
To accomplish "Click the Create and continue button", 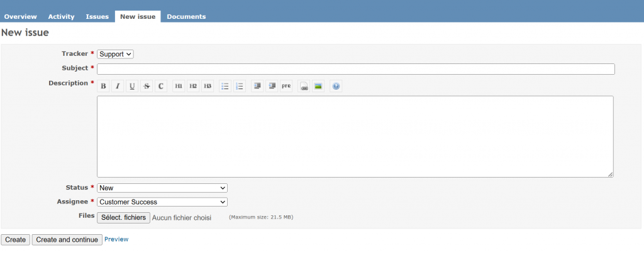I will pos(67,240).
